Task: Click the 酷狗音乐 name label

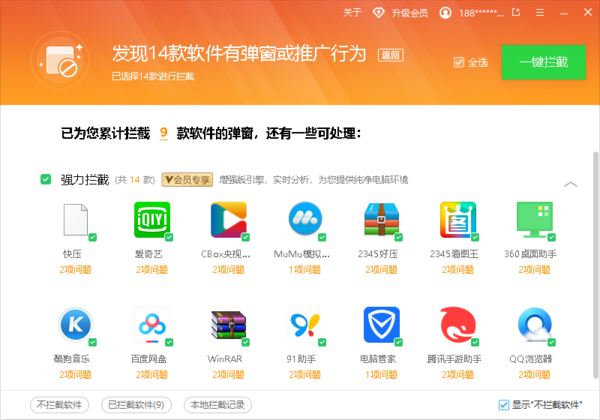Action: [x=72, y=359]
